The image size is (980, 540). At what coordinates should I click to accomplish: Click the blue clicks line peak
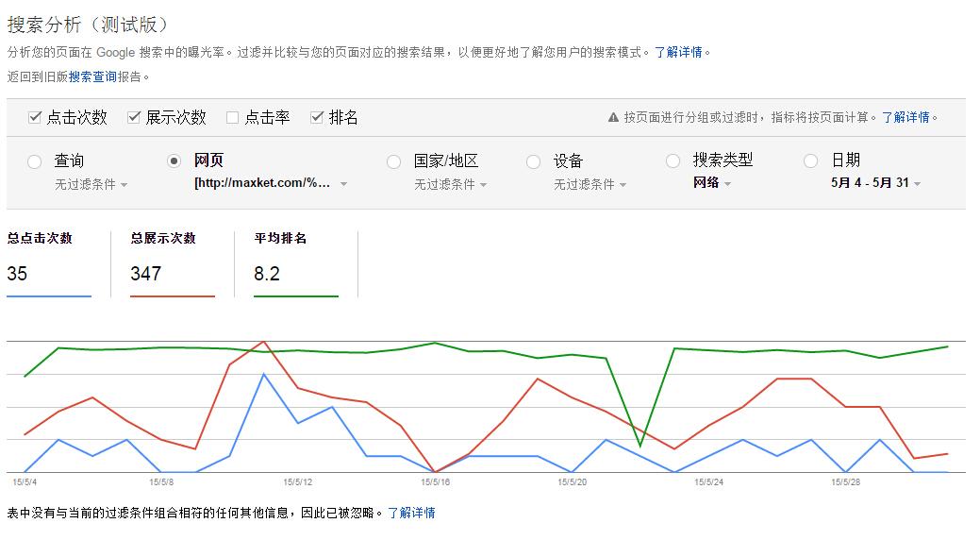(264, 374)
